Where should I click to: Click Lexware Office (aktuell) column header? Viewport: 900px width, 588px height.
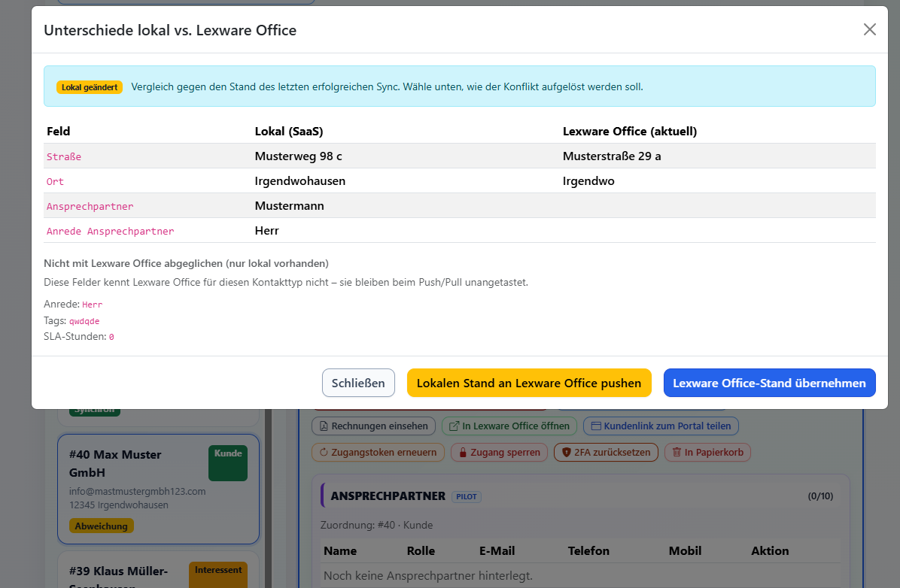(x=630, y=132)
